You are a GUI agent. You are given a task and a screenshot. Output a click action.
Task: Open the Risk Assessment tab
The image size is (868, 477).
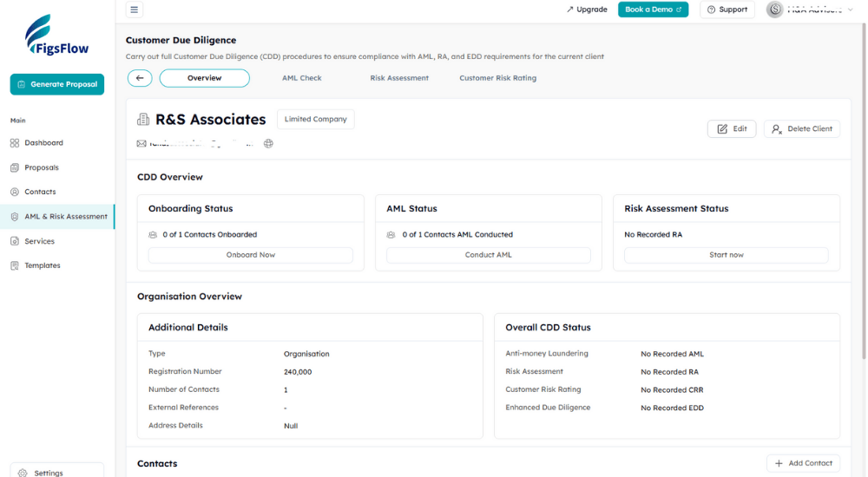(x=399, y=78)
